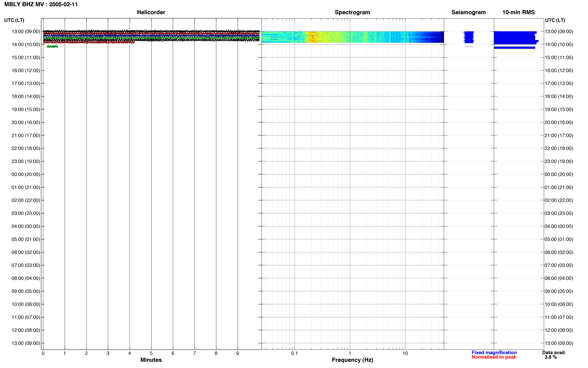The image size is (588, 368).
Task: Select the Spectrogram panel heading
Action: pyautogui.click(x=352, y=12)
